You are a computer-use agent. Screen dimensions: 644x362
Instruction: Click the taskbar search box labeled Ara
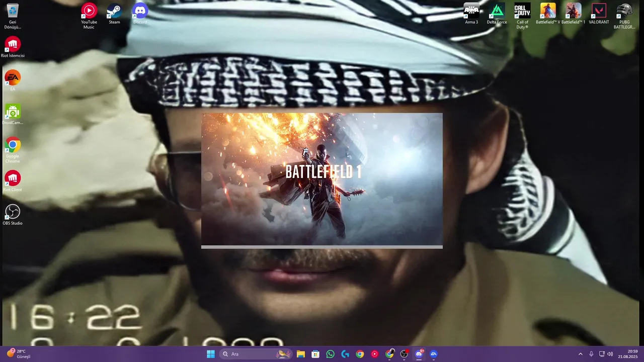pyautogui.click(x=257, y=354)
